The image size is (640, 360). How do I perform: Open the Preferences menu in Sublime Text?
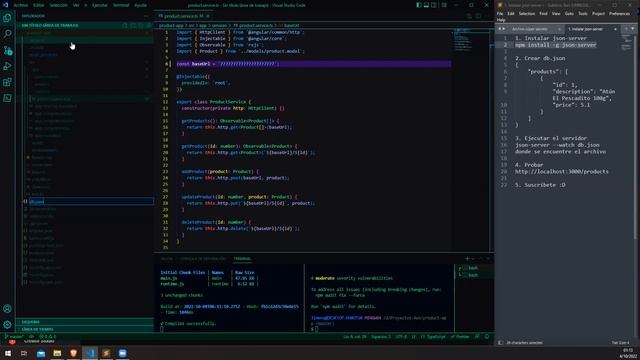tap(619, 13)
